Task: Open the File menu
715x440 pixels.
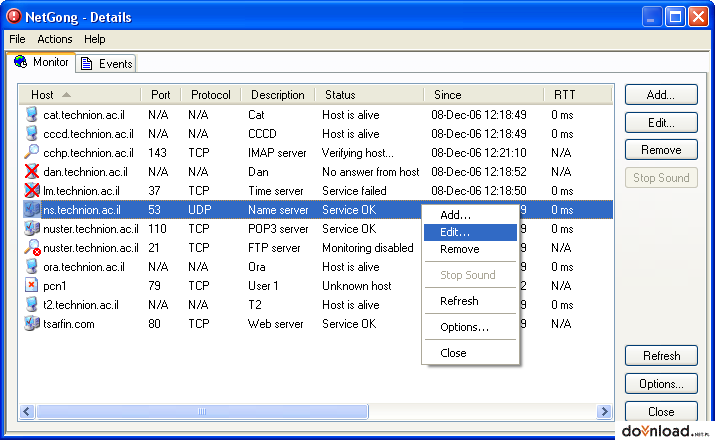Action: click(17, 39)
